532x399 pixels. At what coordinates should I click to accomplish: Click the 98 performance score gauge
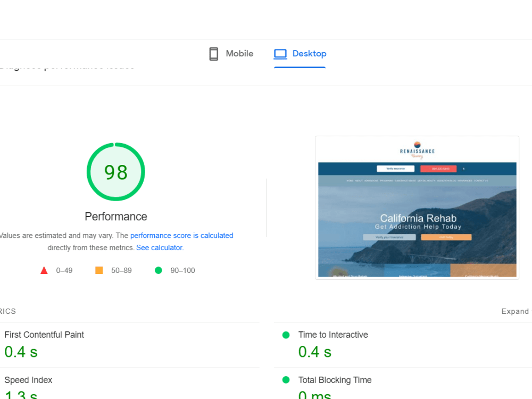(115, 172)
